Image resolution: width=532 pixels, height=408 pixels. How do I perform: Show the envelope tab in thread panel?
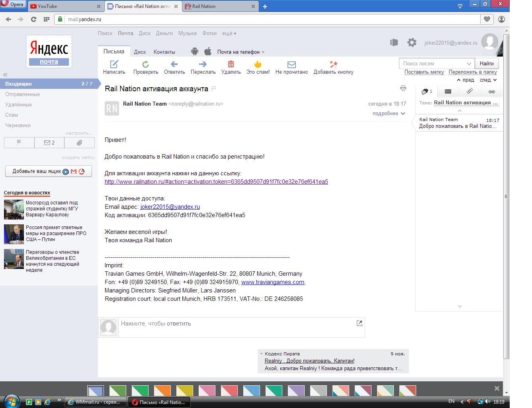[448, 91]
